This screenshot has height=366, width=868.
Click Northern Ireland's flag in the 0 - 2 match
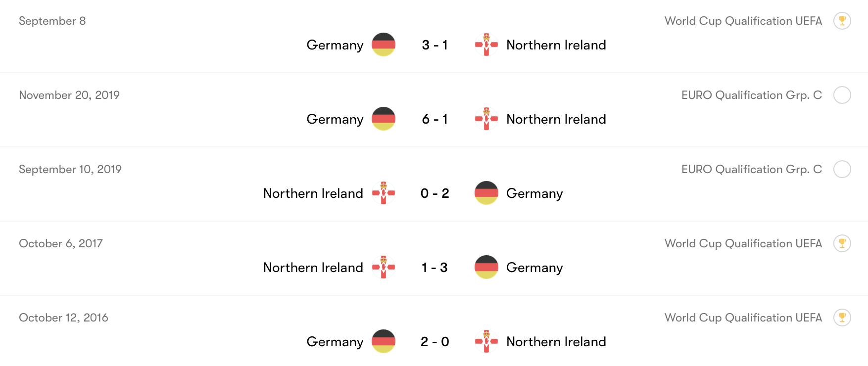click(384, 193)
